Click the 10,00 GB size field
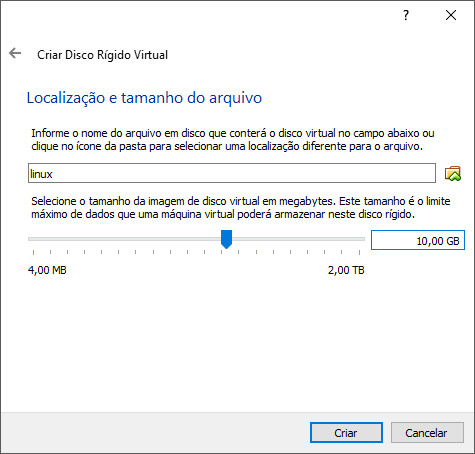475x454 pixels. tap(418, 240)
